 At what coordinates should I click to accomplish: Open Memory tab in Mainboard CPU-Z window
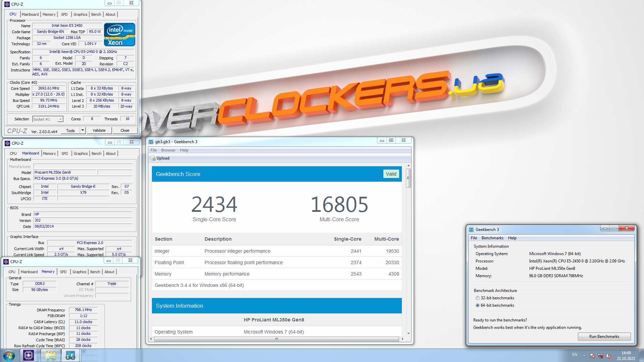[x=49, y=154]
